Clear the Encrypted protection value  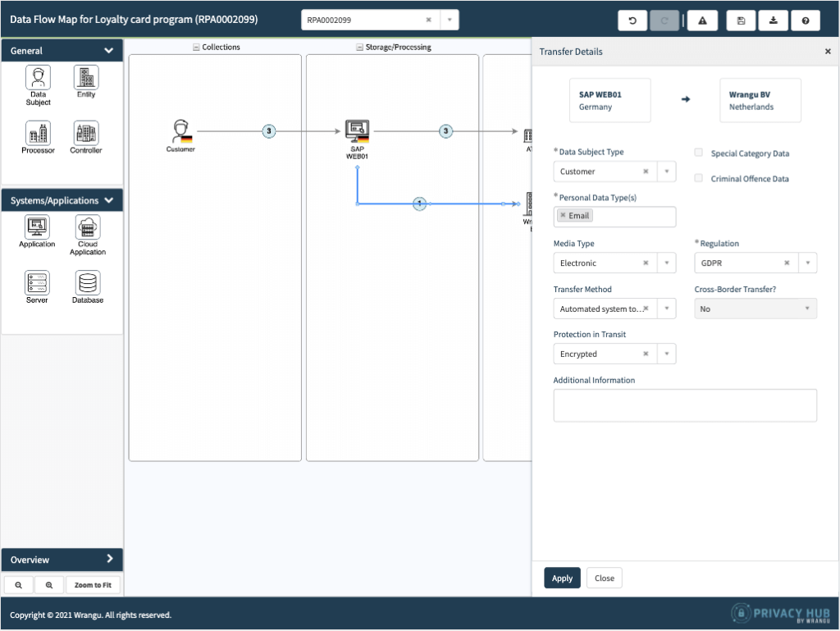point(646,354)
